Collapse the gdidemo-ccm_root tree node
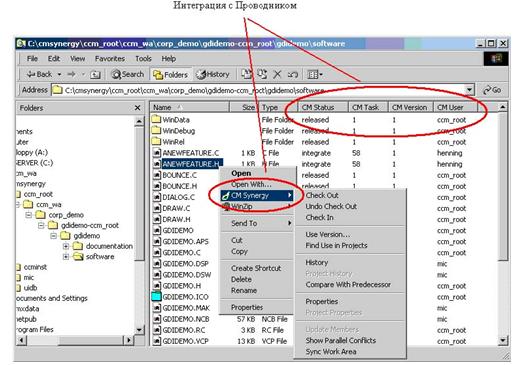 click(41, 225)
